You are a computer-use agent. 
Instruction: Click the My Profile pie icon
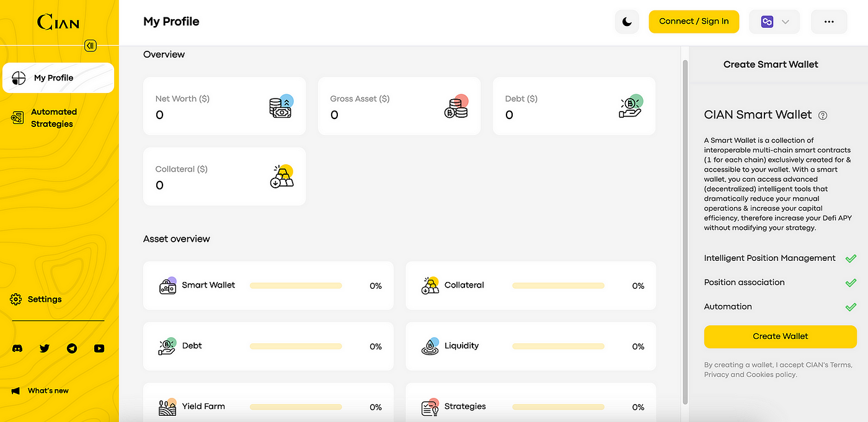[x=19, y=78]
